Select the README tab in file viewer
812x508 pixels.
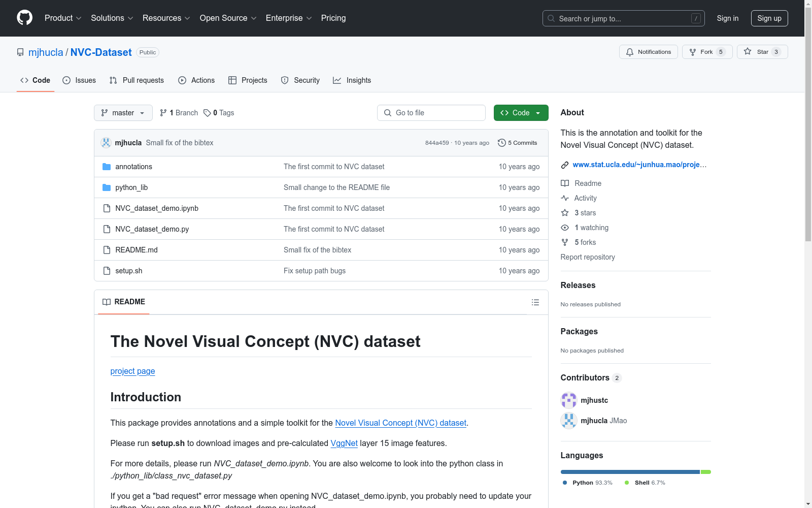[x=124, y=302]
